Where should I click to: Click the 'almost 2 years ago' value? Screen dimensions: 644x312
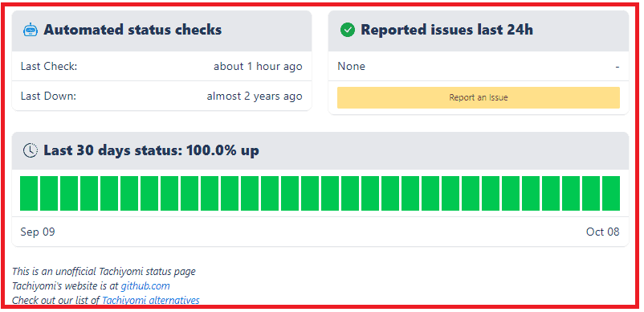255,96
